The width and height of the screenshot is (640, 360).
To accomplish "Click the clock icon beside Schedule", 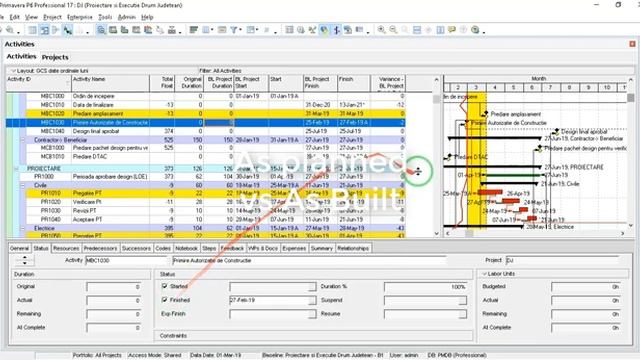I will click(300, 30).
